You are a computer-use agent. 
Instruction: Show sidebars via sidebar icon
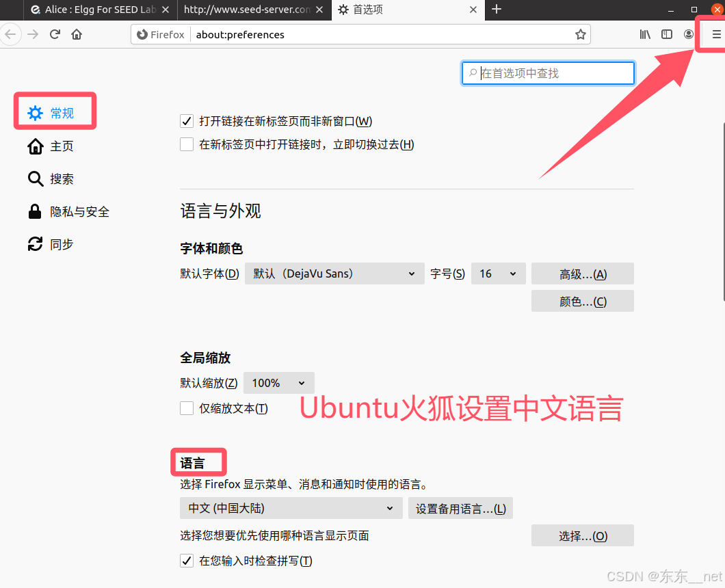coord(667,34)
